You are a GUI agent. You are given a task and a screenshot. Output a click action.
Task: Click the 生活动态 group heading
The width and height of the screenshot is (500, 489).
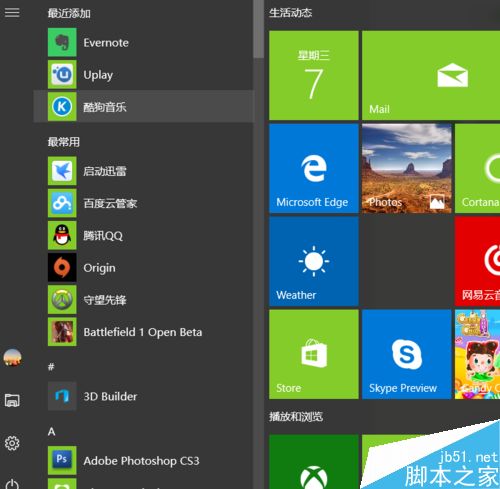(290, 13)
